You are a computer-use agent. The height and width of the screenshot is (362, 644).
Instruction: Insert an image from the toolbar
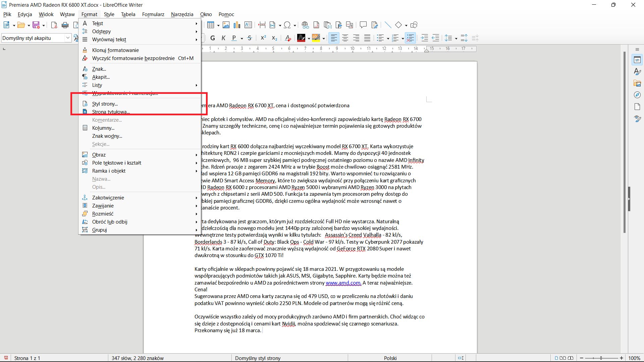pyautogui.click(x=226, y=25)
